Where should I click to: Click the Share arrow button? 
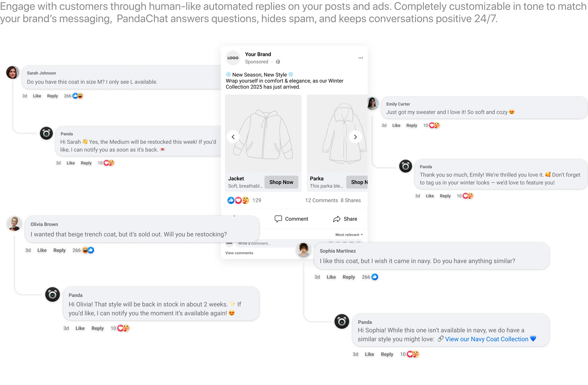345,219
